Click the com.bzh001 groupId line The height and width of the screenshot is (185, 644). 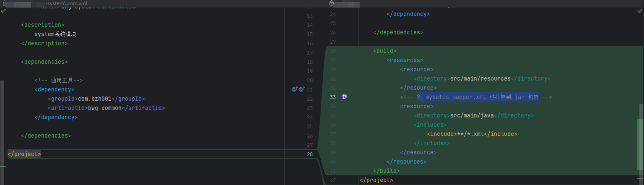(96, 99)
